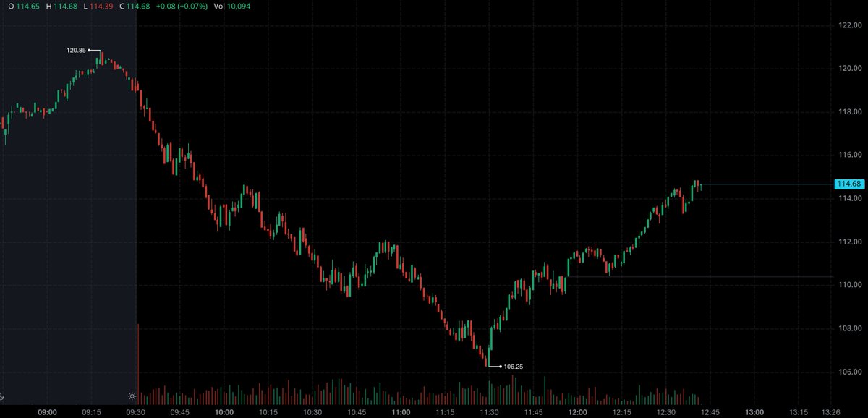
Task: Click the 106.25 low price label
Action: click(513, 367)
